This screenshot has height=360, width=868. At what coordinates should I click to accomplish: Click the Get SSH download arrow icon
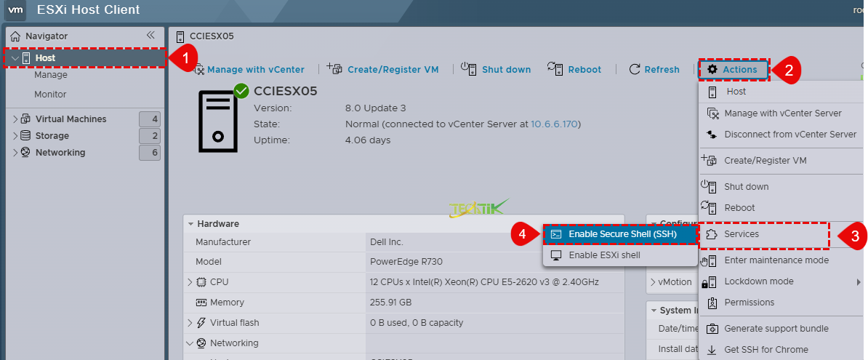712,350
